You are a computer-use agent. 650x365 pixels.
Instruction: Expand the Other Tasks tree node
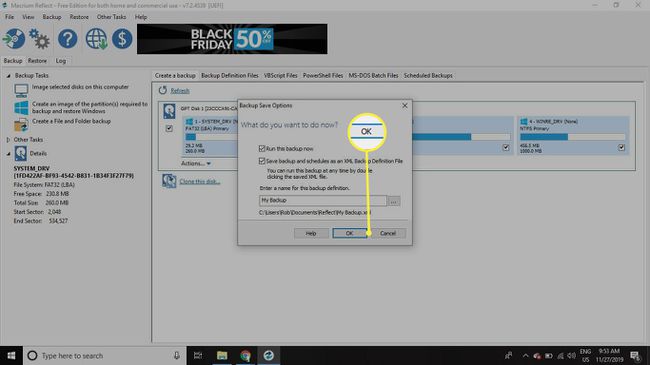(8, 140)
